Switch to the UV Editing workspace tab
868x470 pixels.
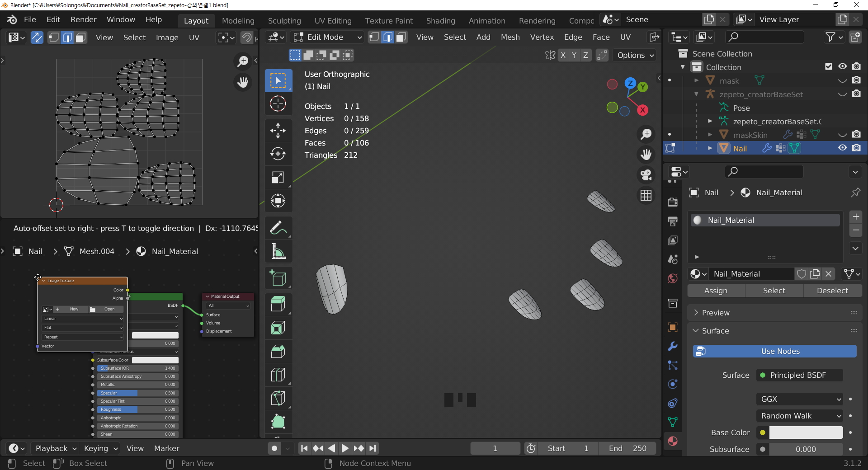point(333,21)
